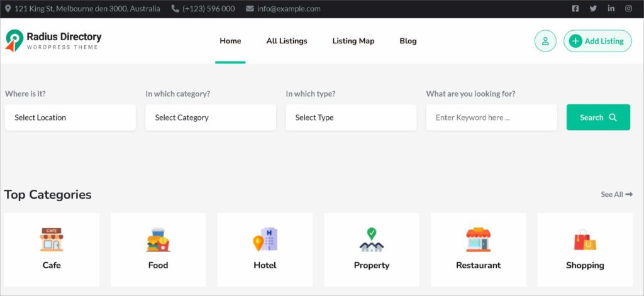Click the keyword search input field
Viewport: 644px width, 296px height.
pos(492,118)
